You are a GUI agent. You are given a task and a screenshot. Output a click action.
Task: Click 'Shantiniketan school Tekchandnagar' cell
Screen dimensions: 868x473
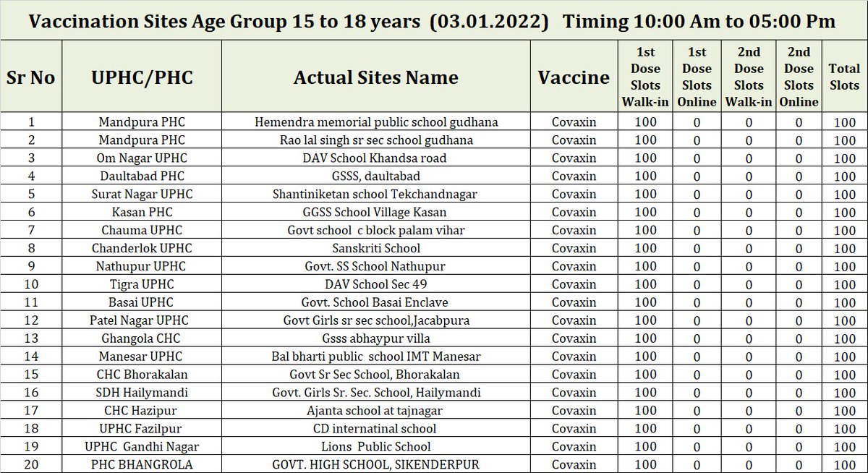point(376,195)
